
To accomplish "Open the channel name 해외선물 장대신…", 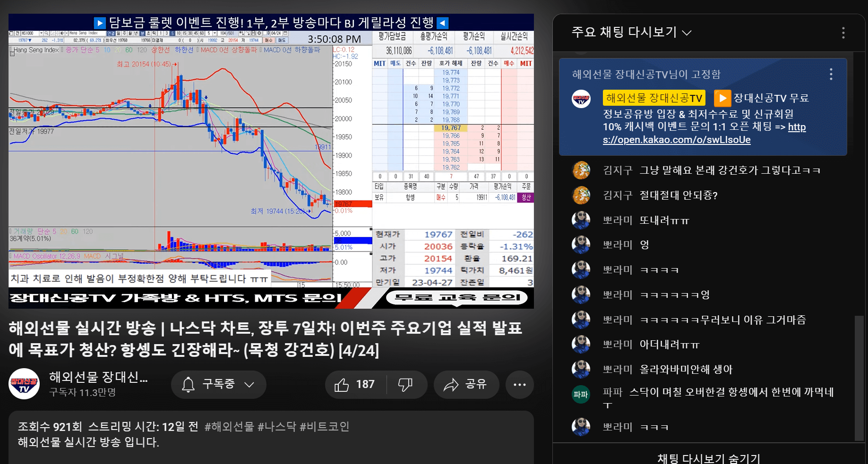I will pos(98,377).
